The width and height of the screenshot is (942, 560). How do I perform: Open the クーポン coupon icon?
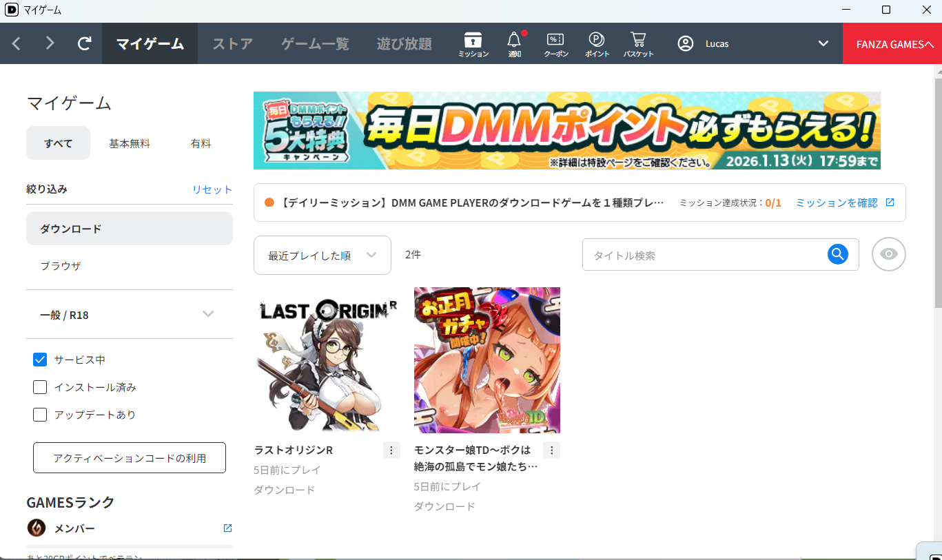(x=556, y=44)
